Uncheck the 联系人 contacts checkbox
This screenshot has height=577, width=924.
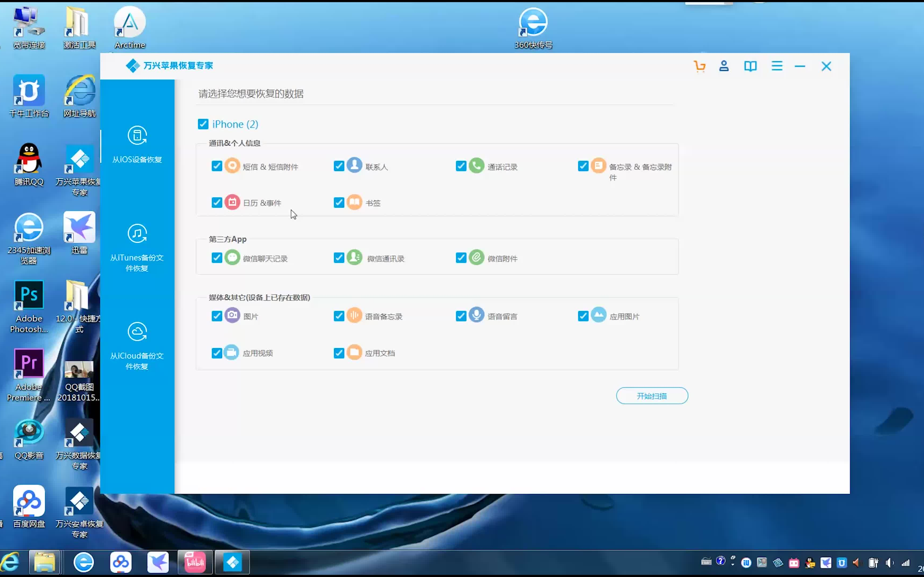(x=339, y=166)
